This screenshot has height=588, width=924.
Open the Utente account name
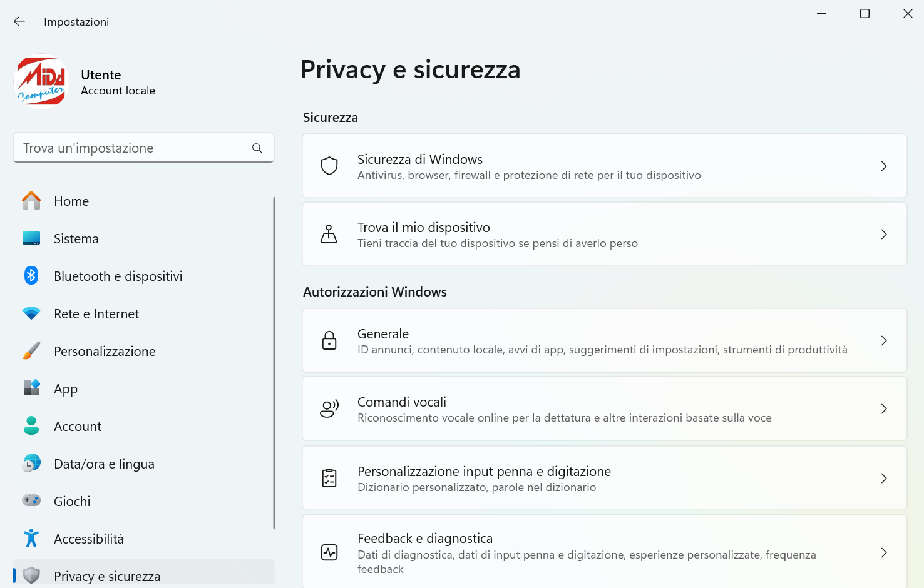[x=101, y=75]
